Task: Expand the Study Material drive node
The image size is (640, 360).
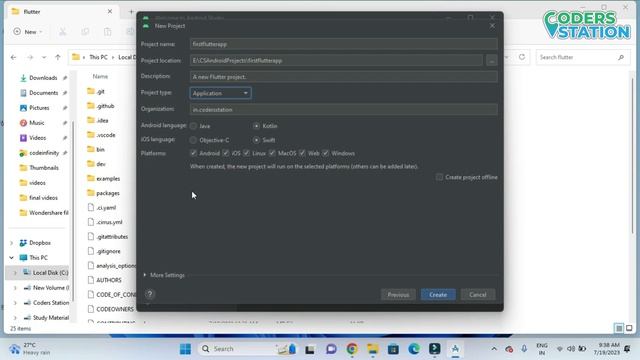Action: tap(16, 318)
